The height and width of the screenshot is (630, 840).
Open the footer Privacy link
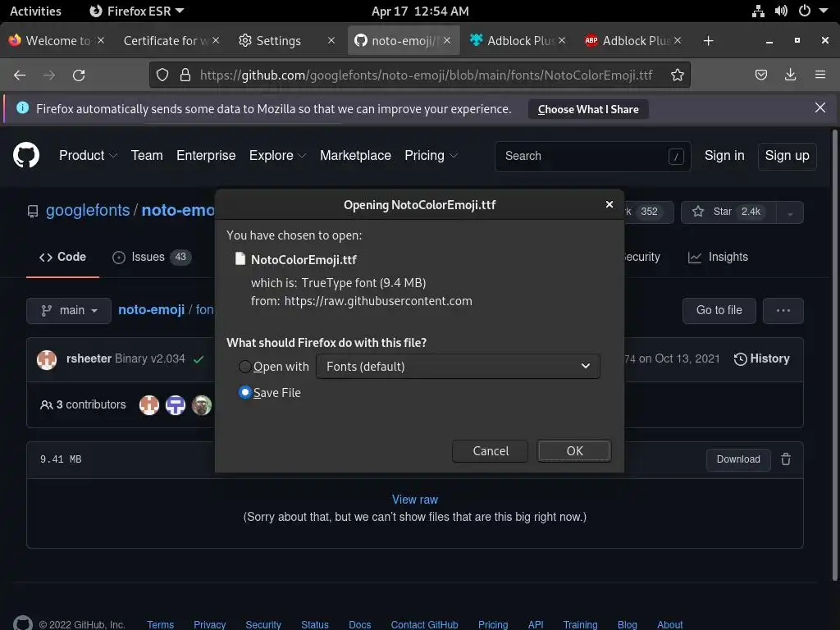point(209,624)
